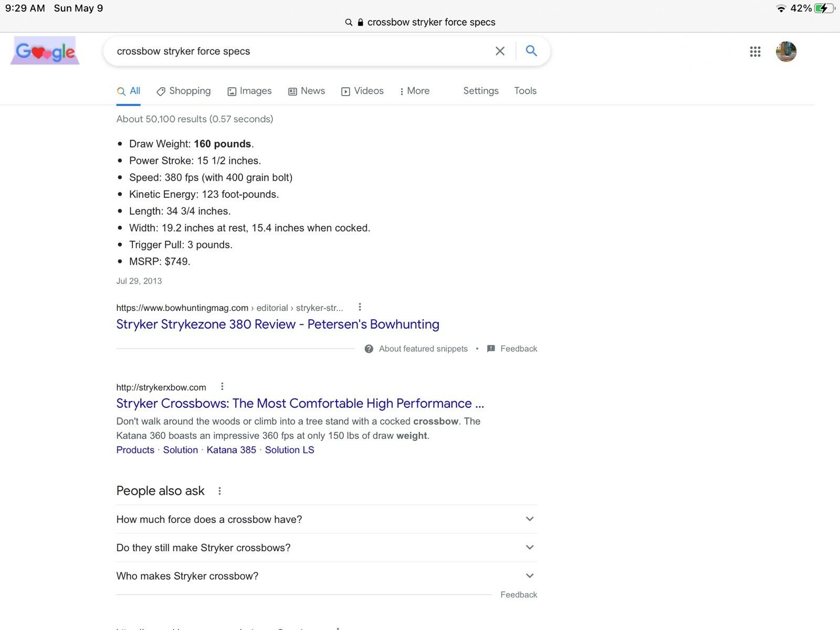
Task: Expand 'How much force does a crossbow have?'
Action: tap(327, 519)
